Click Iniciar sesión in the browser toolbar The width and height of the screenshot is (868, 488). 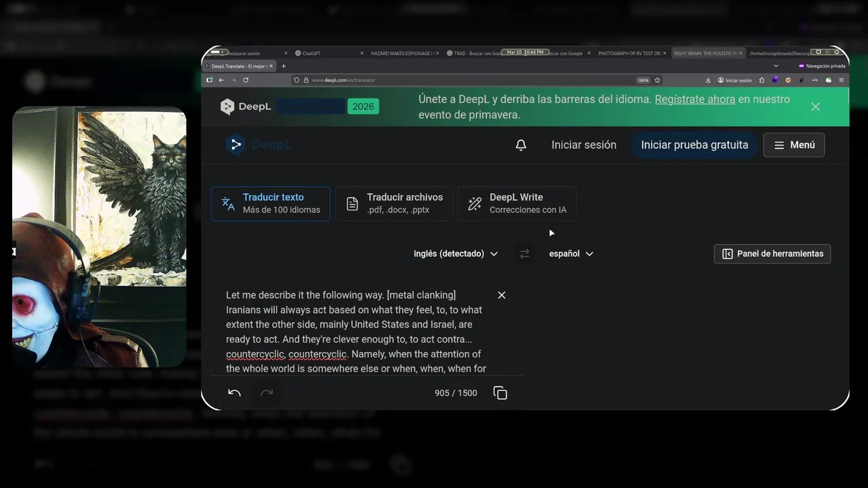tap(735, 80)
